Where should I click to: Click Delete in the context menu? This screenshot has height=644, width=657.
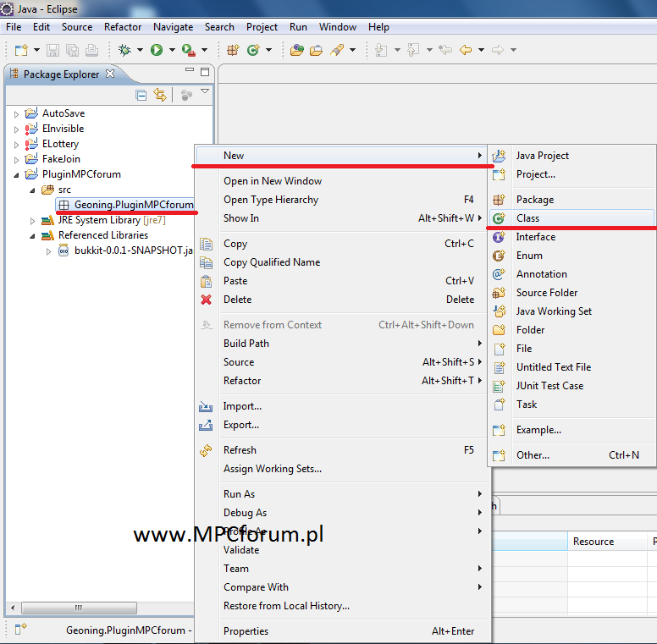click(x=341, y=300)
